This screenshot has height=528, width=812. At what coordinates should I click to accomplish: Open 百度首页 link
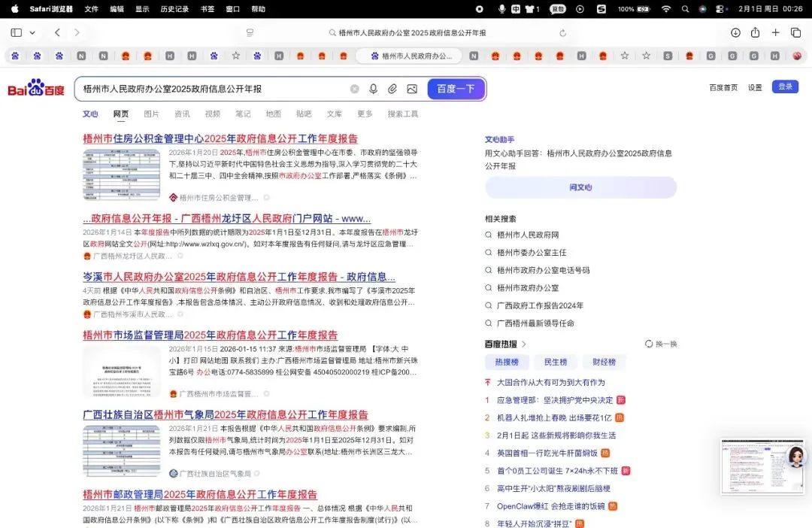(723, 87)
